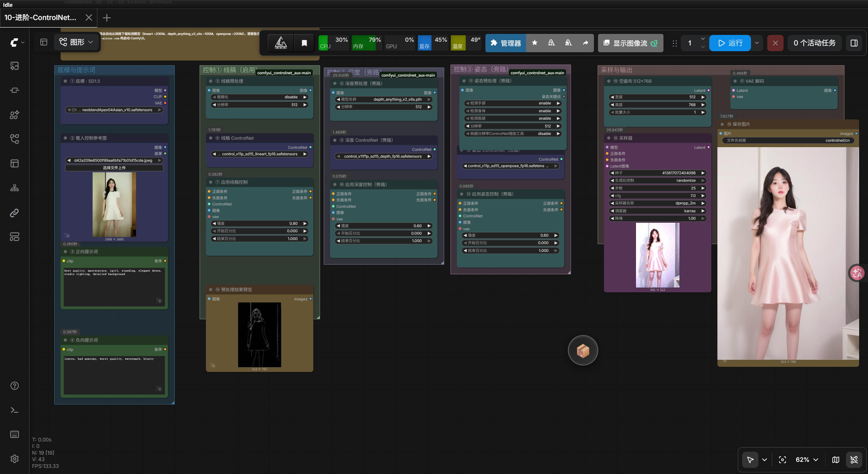Click fit-to-view icon beside 62% zoom
The width and height of the screenshot is (868, 474).
click(783, 460)
